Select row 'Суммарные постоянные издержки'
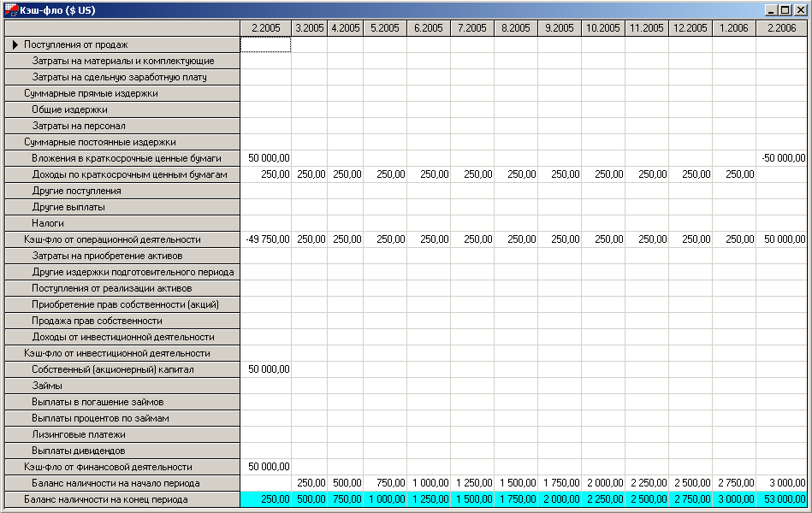812x513 pixels. (122, 142)
